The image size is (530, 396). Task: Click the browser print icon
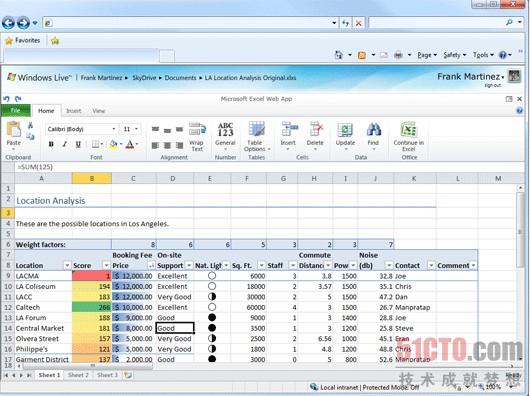point(399,55)
